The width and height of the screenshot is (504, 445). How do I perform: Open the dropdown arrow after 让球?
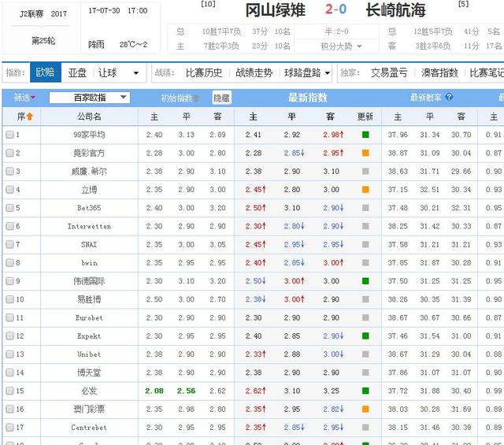click(x=136, y=73)
